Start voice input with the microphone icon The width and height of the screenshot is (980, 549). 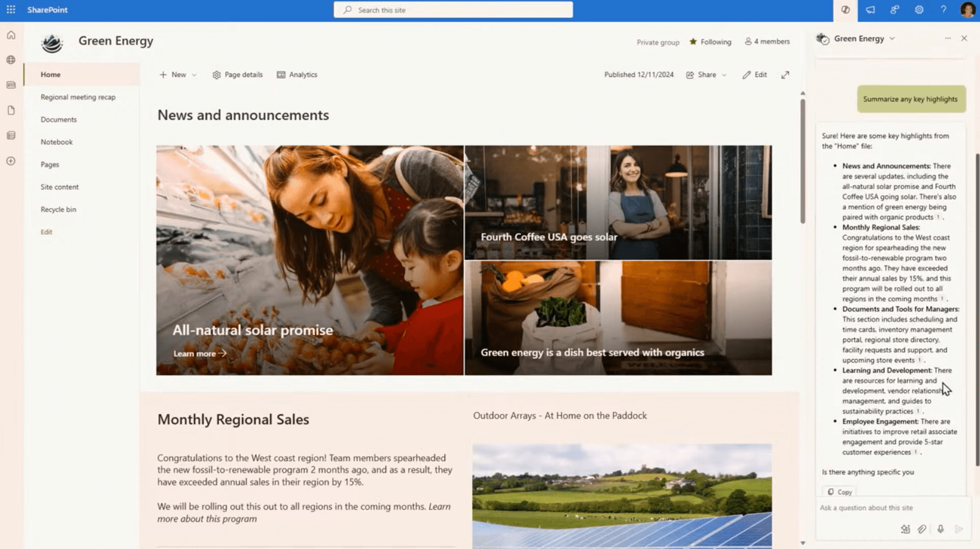point(940,529)
